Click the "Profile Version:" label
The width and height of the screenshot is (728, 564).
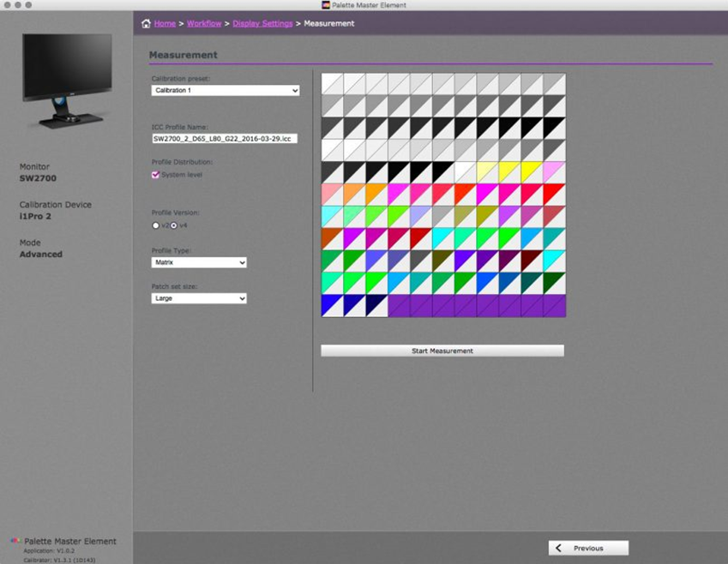pos(176,213)
